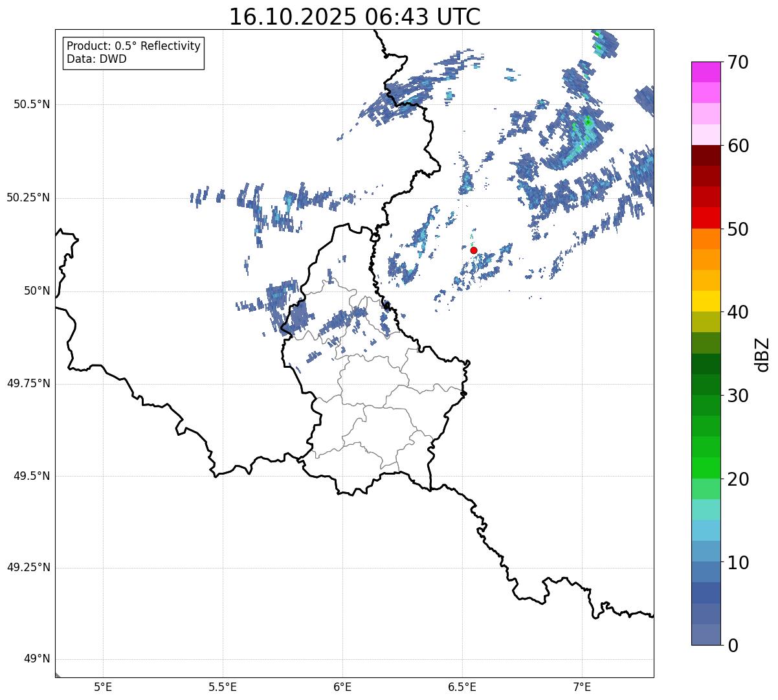The image size is (778, 700).
Task: Click the latitude label 49°N
Action: [x=37, y=659]
